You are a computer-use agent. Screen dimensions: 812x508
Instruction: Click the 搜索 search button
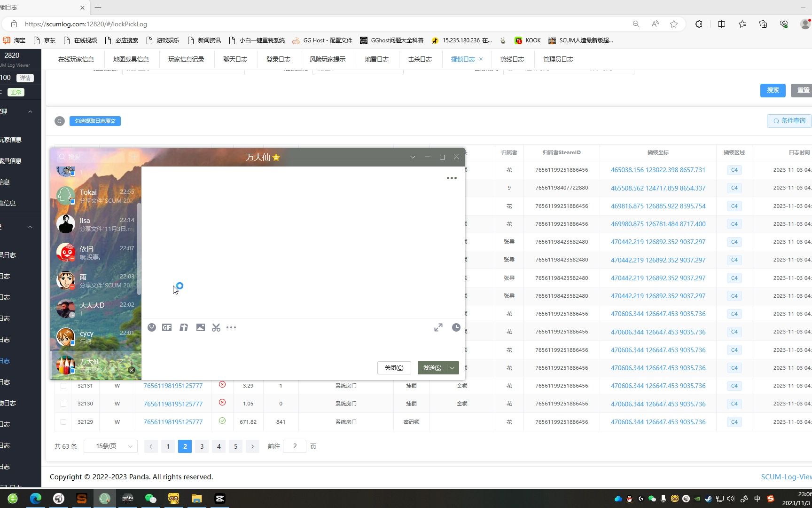[x=773, y=90]
